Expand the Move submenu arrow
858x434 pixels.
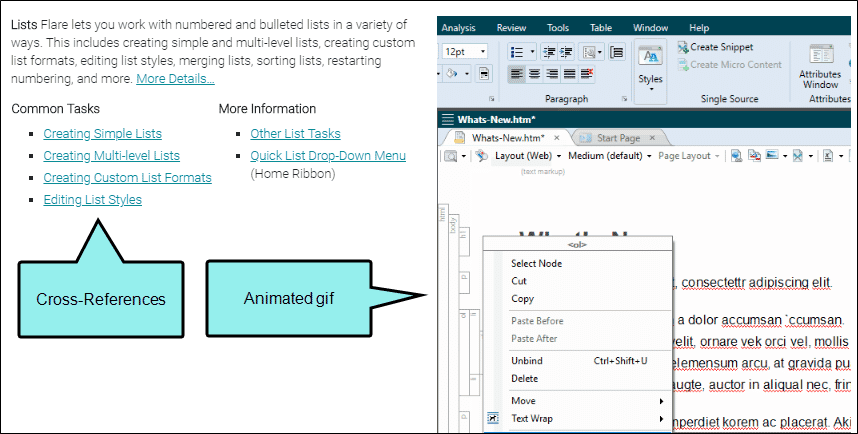(x=661, y=401)
